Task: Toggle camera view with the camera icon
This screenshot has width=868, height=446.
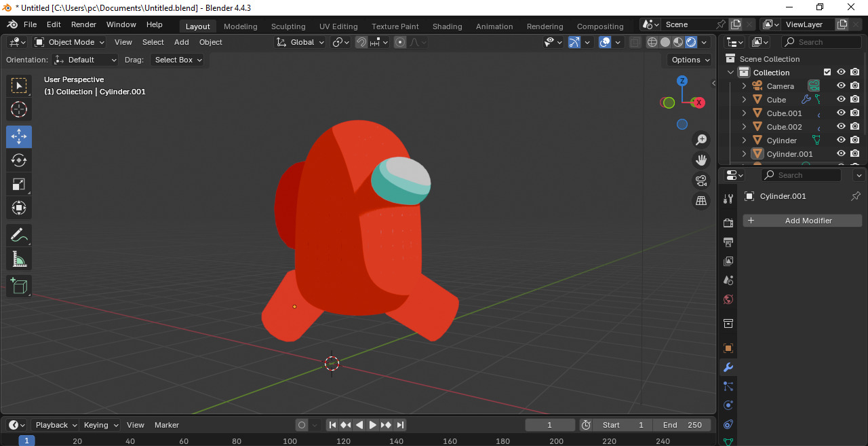Action: [x=701, y=181]
